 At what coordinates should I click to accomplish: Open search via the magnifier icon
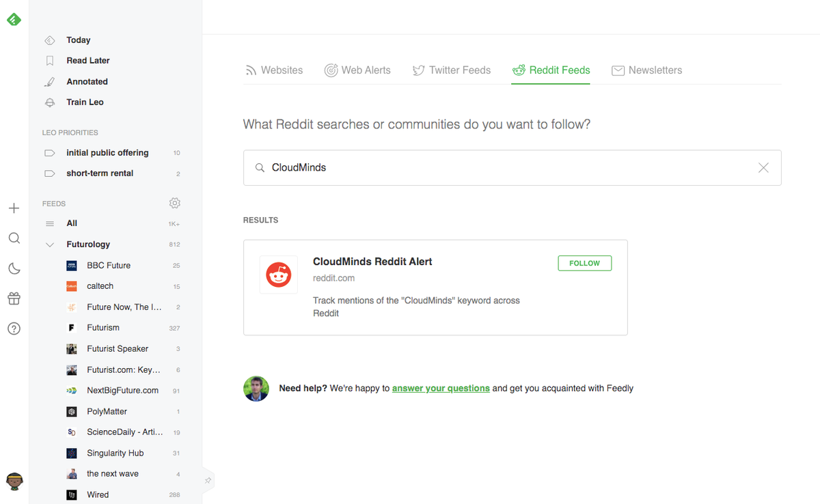point(14,238)
